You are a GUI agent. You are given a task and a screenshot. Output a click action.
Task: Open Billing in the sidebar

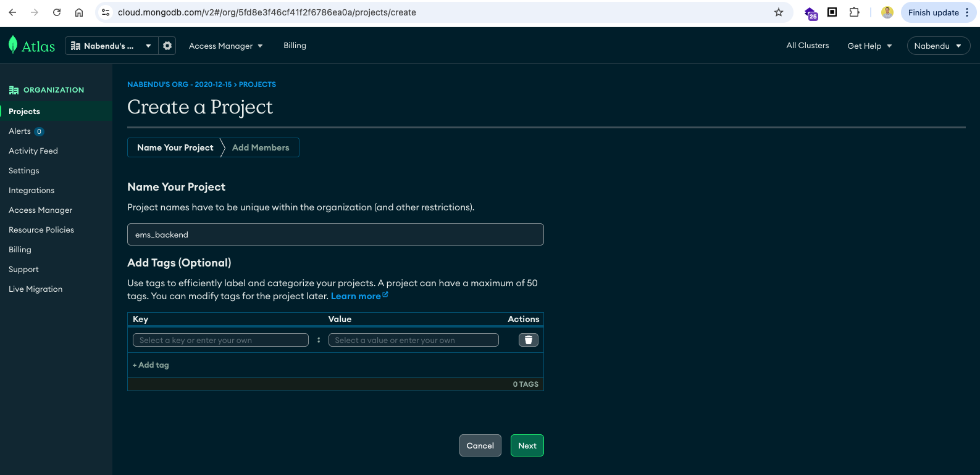(20, 250)
